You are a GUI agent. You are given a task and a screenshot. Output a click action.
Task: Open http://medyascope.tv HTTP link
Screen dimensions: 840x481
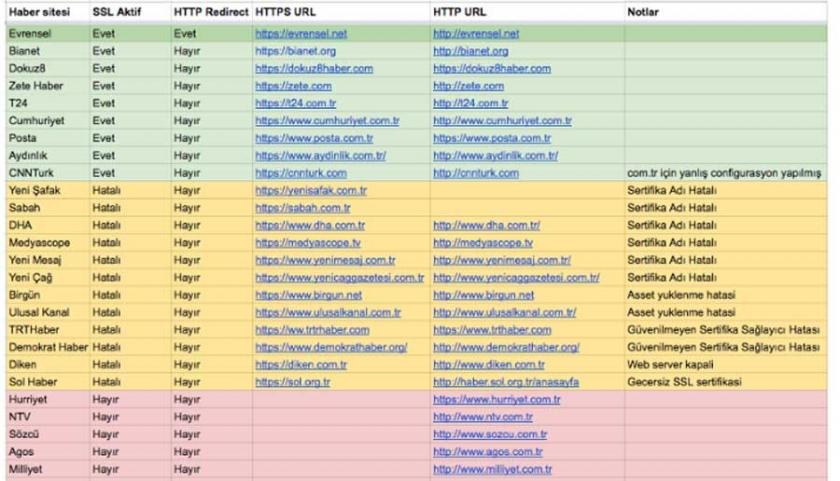coord(483,242)
